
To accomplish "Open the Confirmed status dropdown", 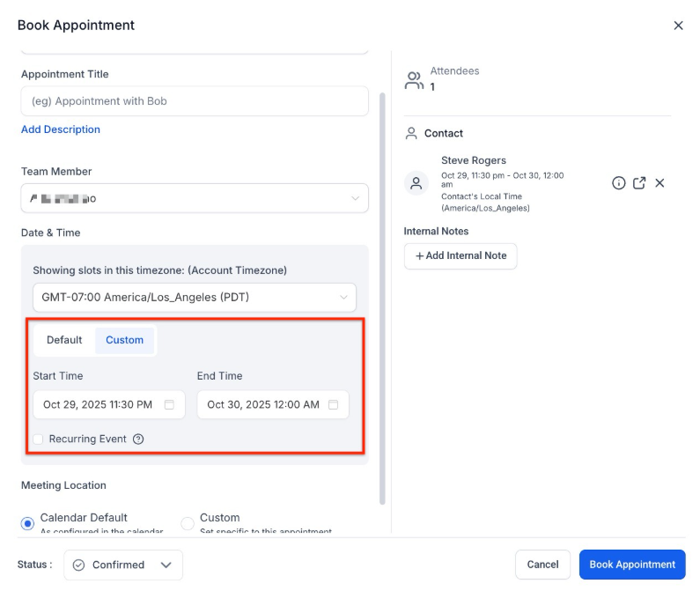I will (x=123, y=565).
